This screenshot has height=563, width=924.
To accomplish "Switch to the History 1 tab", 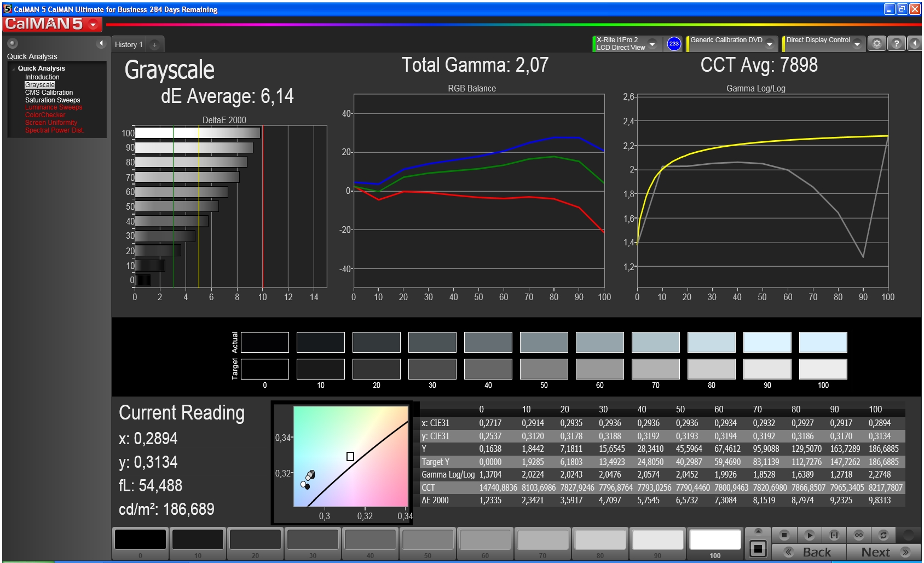I will tap(129, 45).
